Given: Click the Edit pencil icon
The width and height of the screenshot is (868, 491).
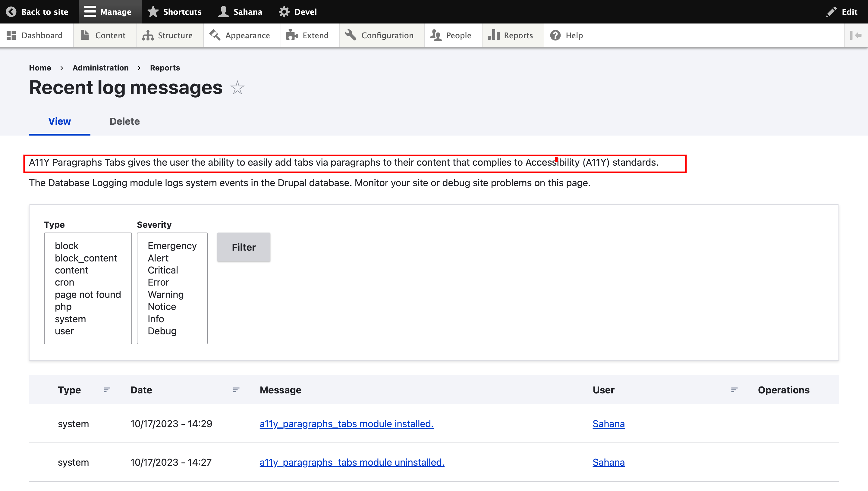Looking at the screenshot, I should point(831,12).
